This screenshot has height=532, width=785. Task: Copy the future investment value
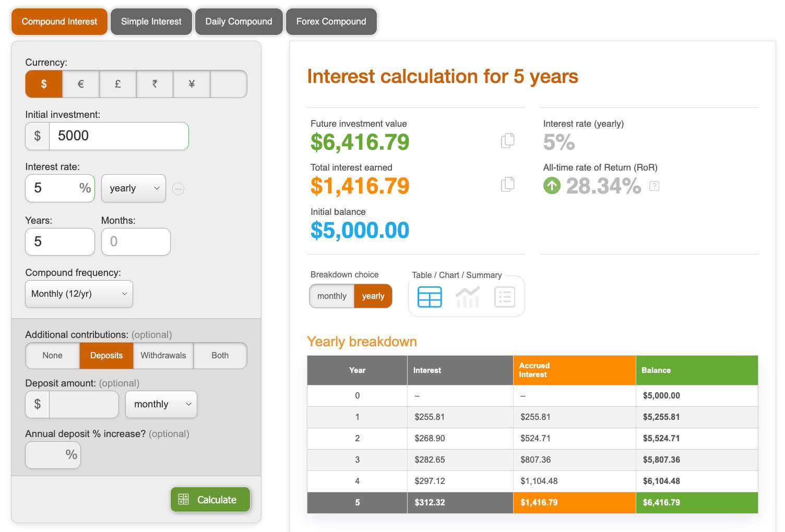pos(507,140)
